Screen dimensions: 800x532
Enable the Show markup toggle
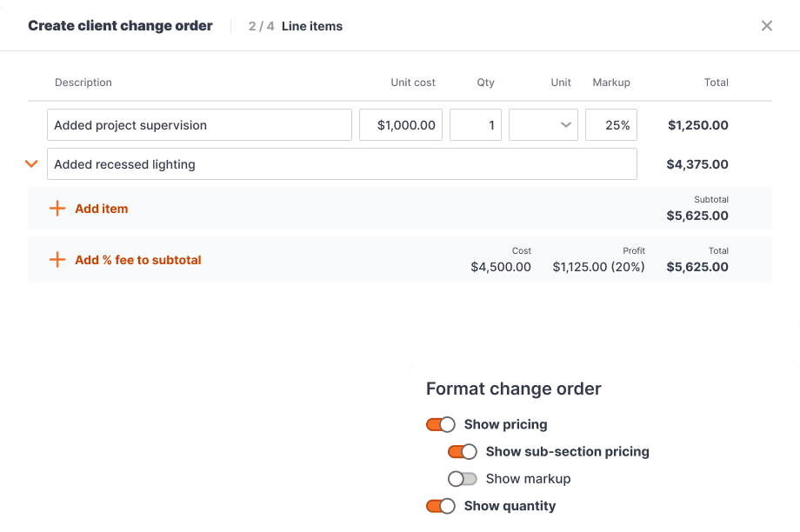(x=463, y=479)
